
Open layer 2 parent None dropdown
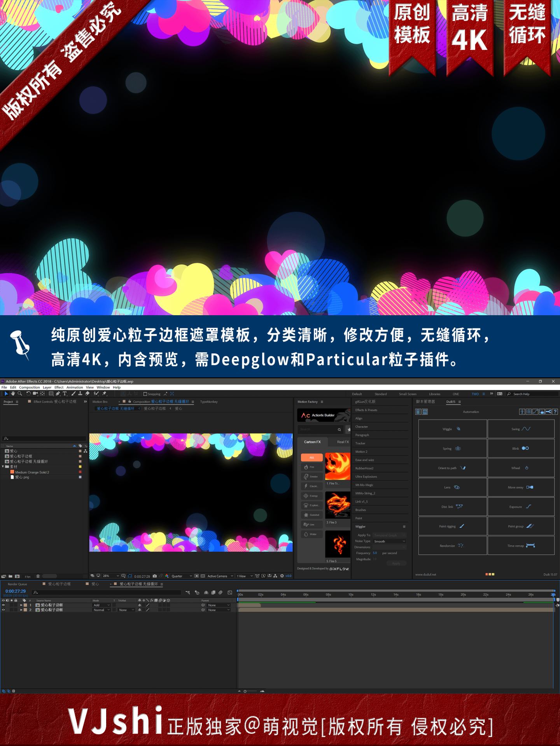[x=219, y=610]
